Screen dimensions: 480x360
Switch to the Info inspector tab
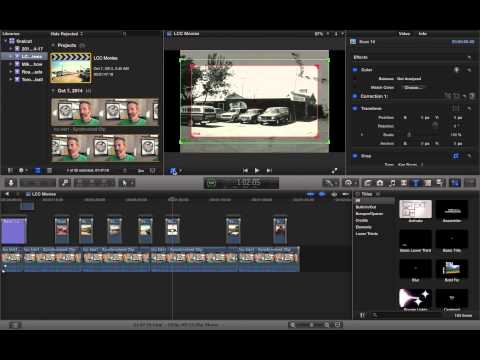pyautogui.click(x=423, y=34)
